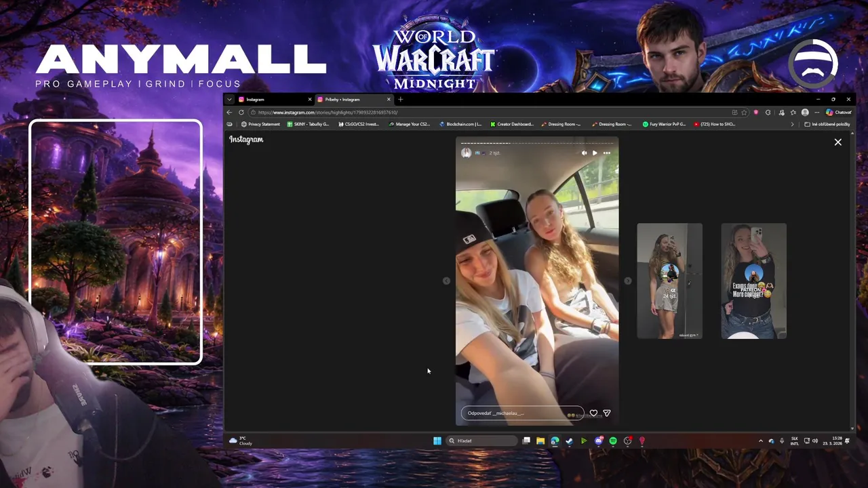The width and height of the screenshot is (868, 488).
Task: Add page to favorites star
Action: 744,113
